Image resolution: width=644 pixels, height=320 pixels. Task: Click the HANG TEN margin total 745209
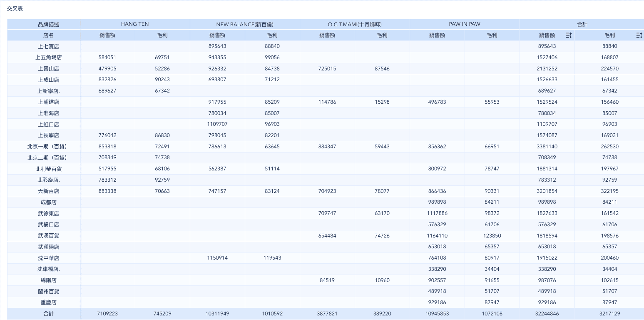162,314
